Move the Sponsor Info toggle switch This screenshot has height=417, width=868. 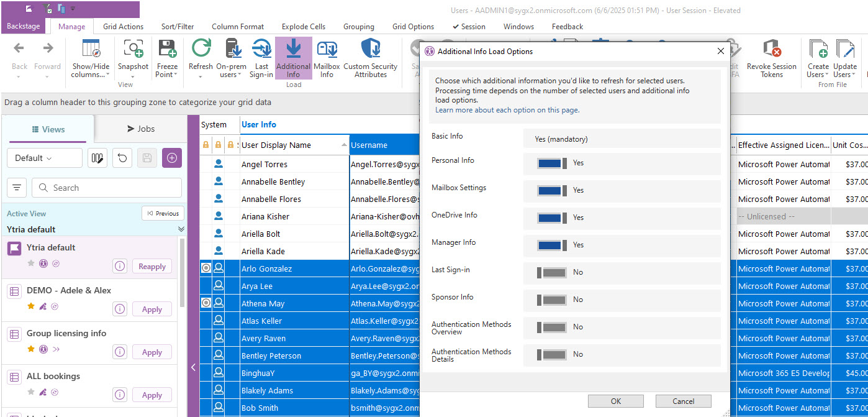pos(552,300)
